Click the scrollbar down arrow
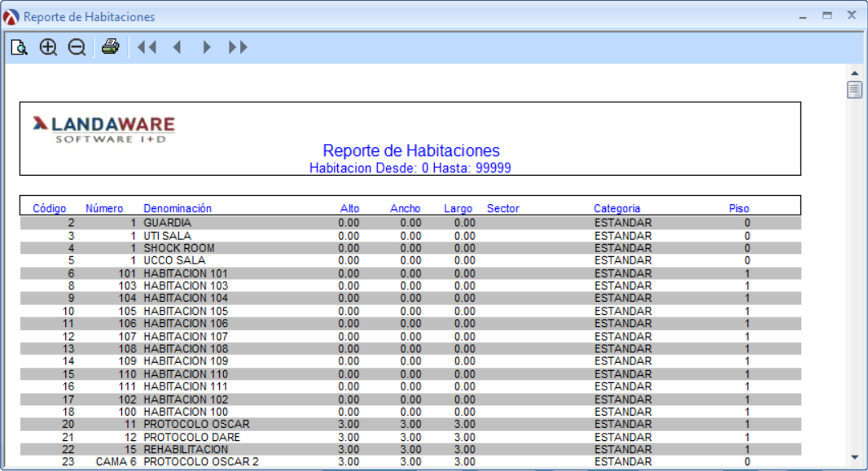 (x=855, y=457)
